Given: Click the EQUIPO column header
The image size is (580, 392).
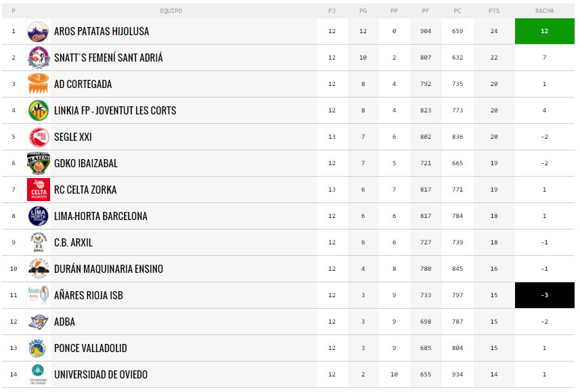Looking at the screenshot, I should [171, 11].
